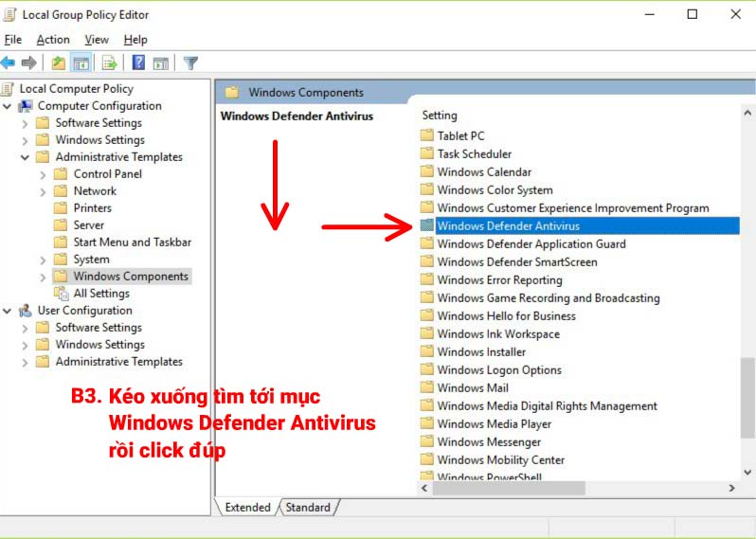Switch to the Standard tab
The width and height of the screenshot is (756, 539).
(308, 507)
